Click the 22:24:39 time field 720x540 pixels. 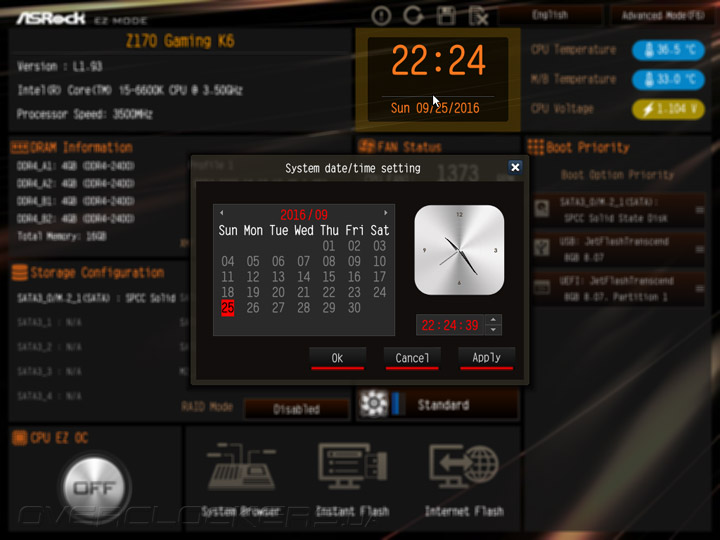point(450,325)
